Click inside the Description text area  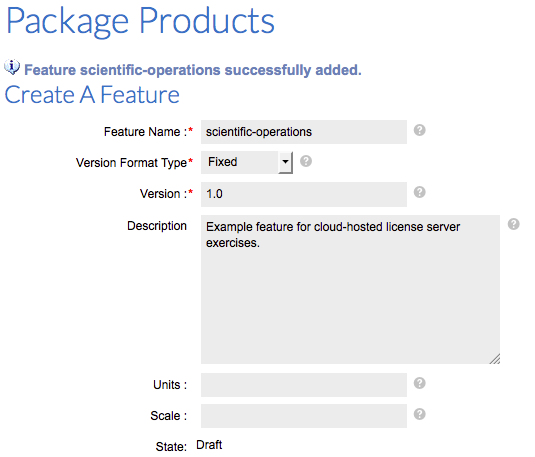click(x=350, y=289)
